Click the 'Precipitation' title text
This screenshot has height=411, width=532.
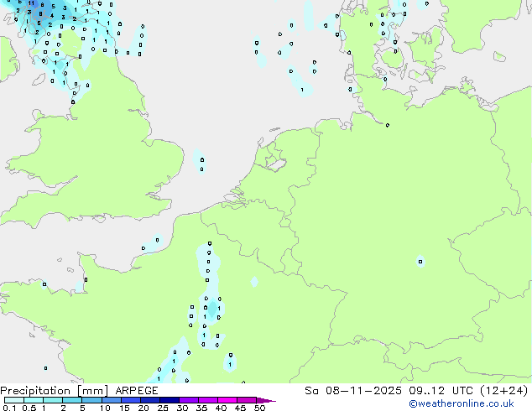tap(35, 391)
